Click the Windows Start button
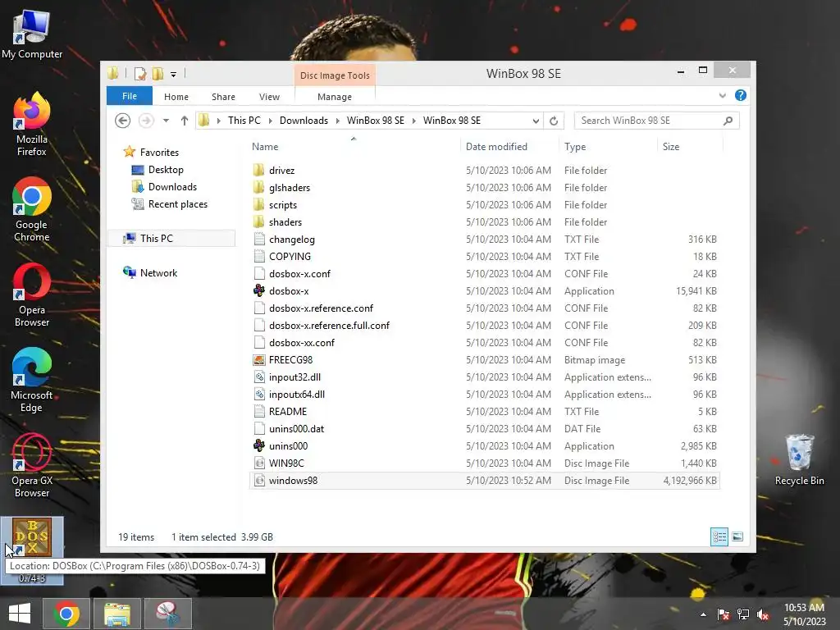Screen dimensions: 840x630 pos(20,614)
